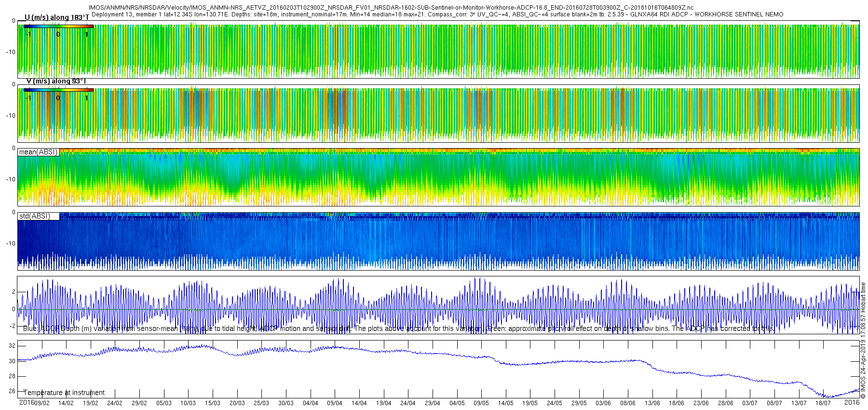The image size is (868, 410).
Task: Click the '-10' depth tick of mean(ABSI) panel
Action: pyautogui.click(x=10, y=179)
